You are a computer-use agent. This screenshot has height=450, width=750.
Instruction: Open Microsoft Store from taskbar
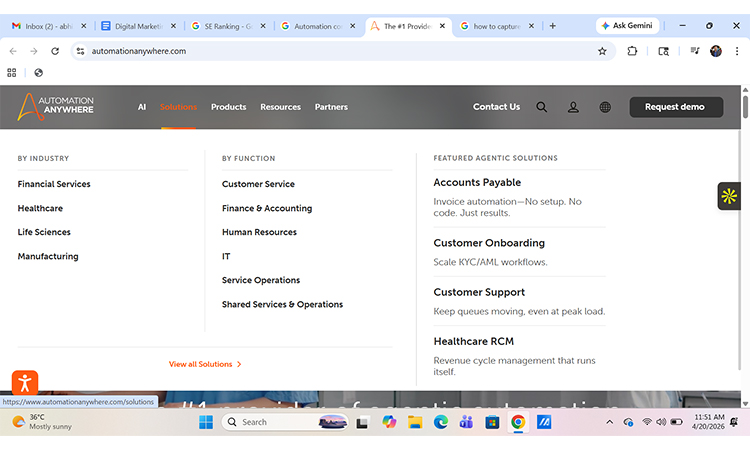[492, 422]
